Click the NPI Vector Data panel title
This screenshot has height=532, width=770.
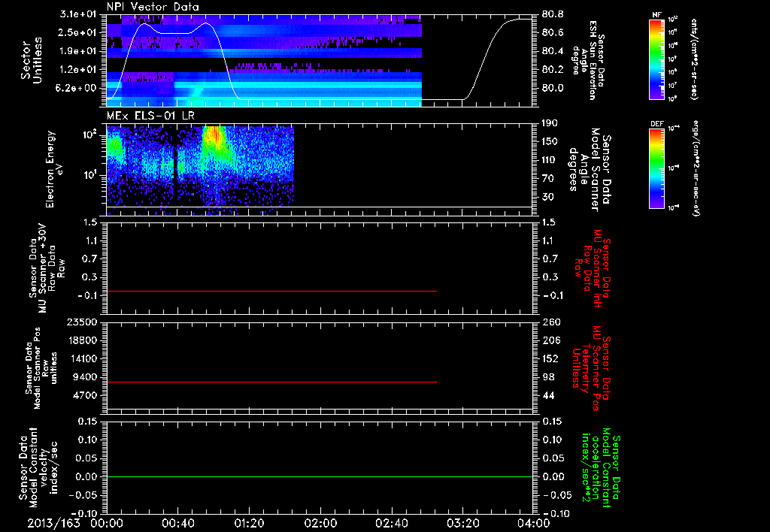click(x=153, y=7)
